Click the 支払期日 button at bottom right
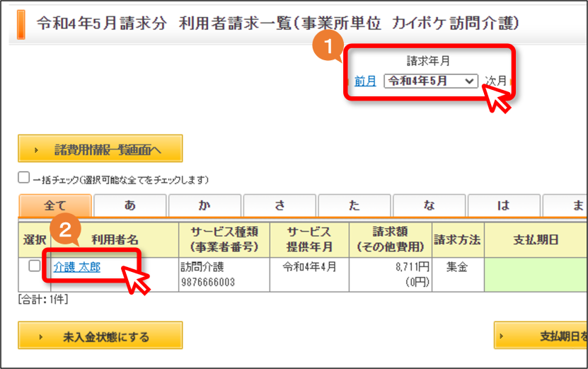Viewport: 588px width, 369px height. pos(541,335)
